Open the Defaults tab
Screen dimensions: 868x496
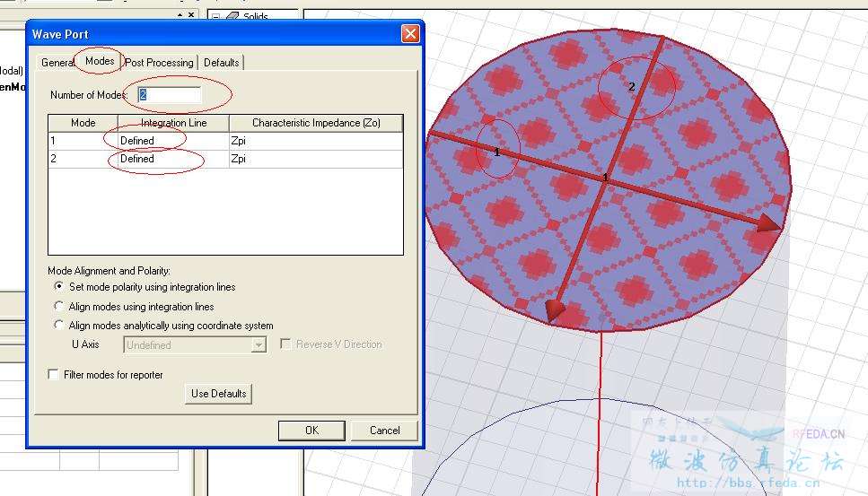(221, 63)
